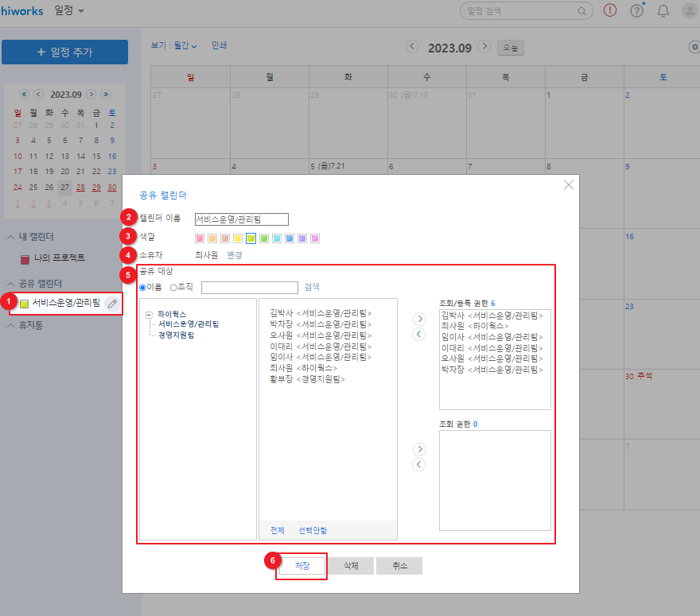700x616 pixels.
Task: Open 나의 프로젝트 calendar
Action: 60,258
